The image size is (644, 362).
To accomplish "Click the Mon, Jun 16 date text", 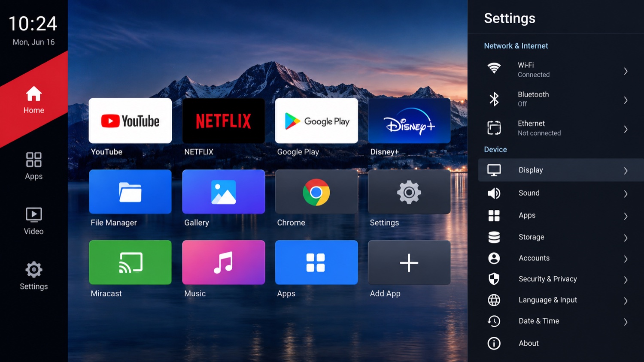I will (x=34, y=42).
